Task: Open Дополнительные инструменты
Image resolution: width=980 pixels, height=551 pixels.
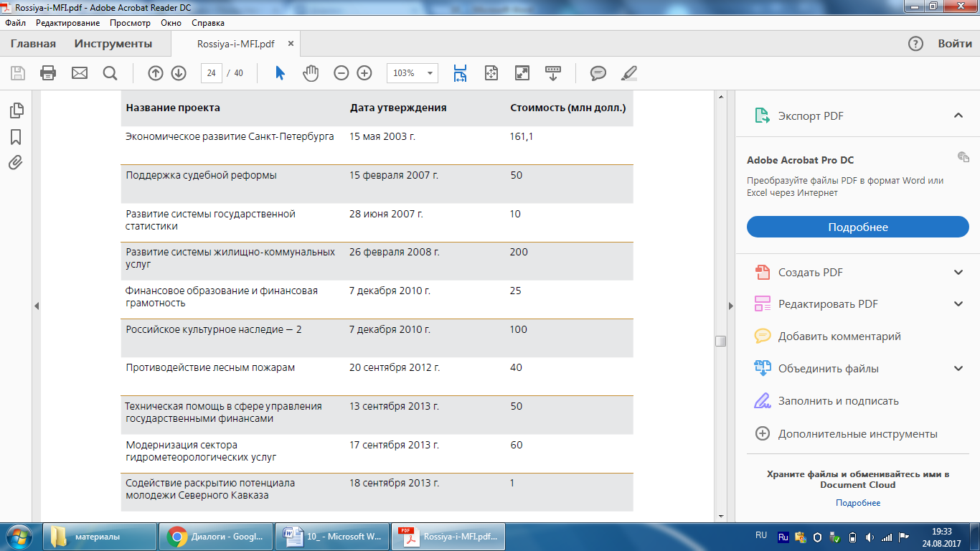Action: pos(858,433)
